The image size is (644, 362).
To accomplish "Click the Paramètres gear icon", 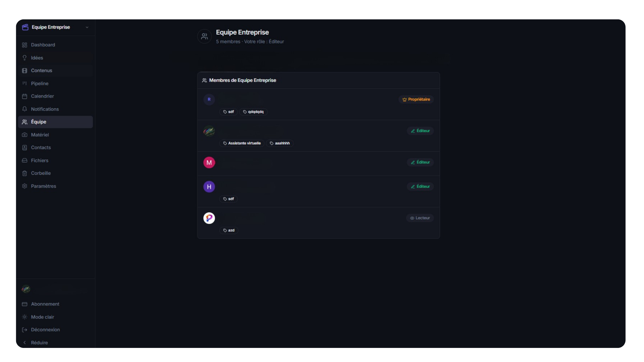I will click(24, 186).
